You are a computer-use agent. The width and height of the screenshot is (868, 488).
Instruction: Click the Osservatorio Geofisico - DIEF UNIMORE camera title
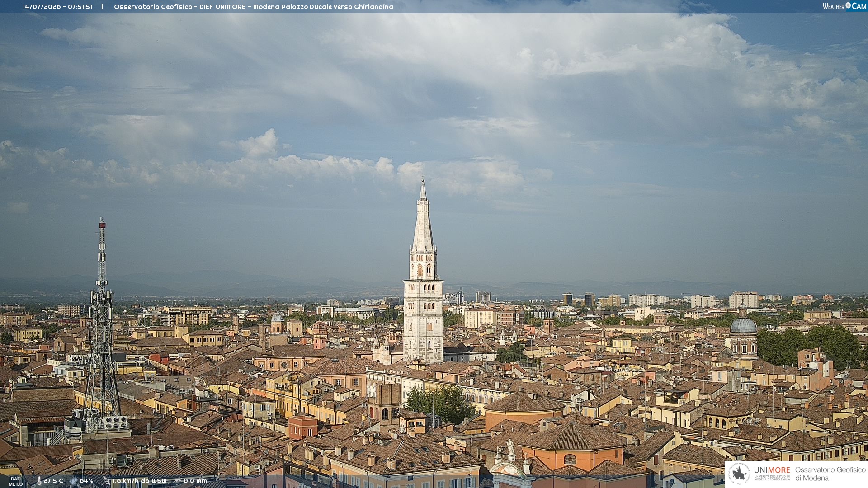(x=253, y=7)
